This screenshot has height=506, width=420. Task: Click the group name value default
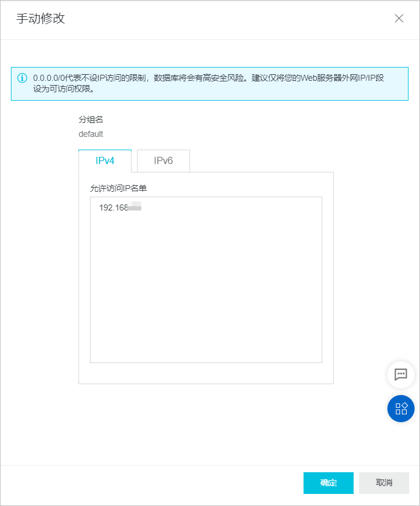coord(91,134)
